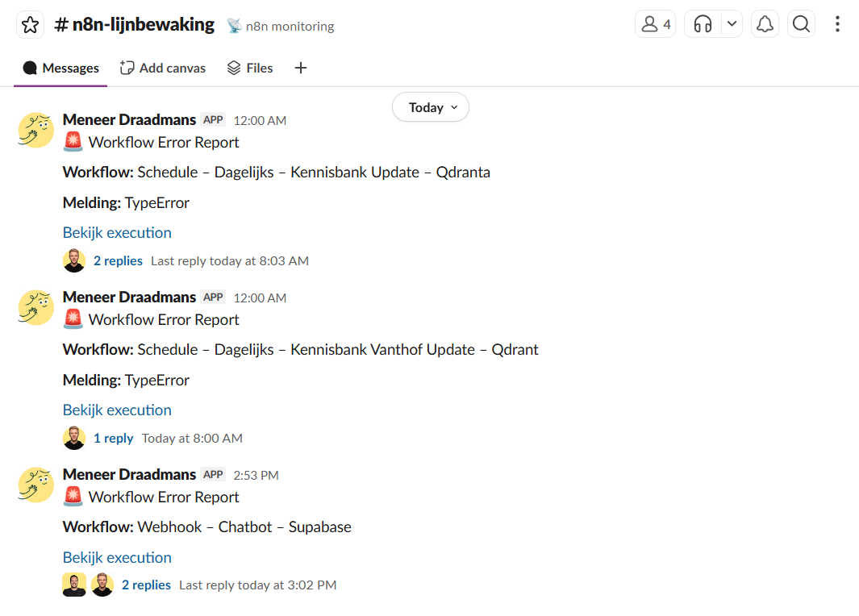Click the avatar next to 1 reply

pos(73,438)
